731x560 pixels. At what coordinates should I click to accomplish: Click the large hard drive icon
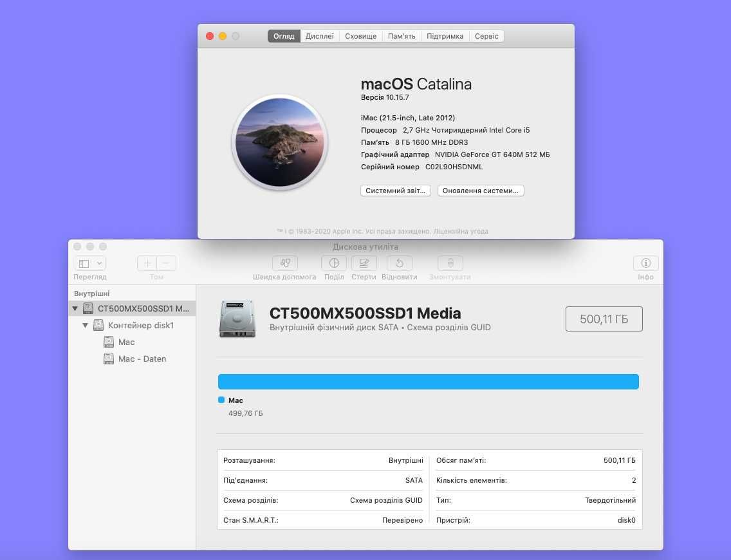[237, 319]
